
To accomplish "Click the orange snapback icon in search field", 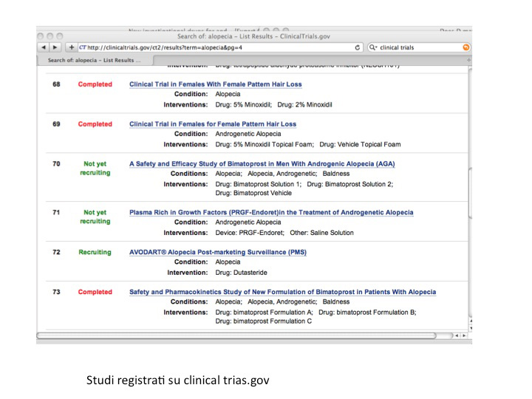I will (x=465, y=47).
